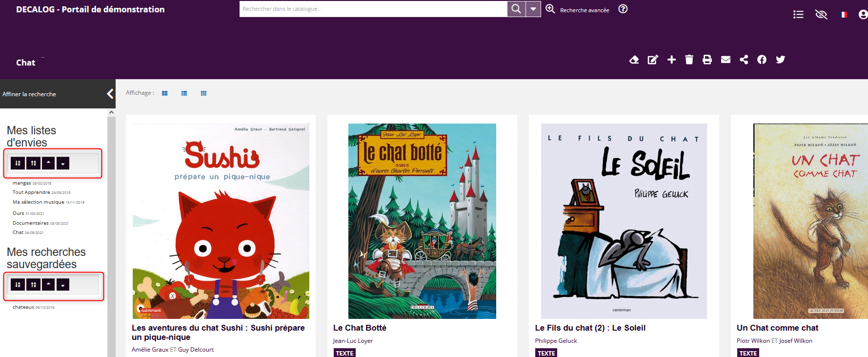Switch to list display view

point(184,93)
